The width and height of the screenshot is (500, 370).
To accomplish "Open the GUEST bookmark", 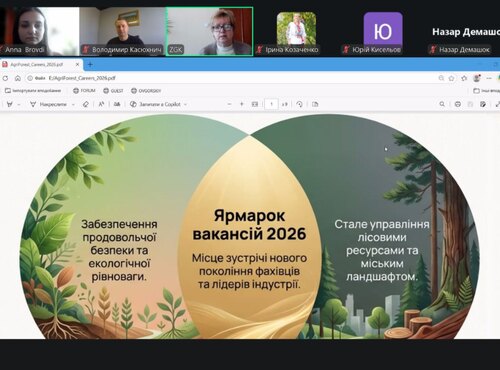I will pos(113,91).
